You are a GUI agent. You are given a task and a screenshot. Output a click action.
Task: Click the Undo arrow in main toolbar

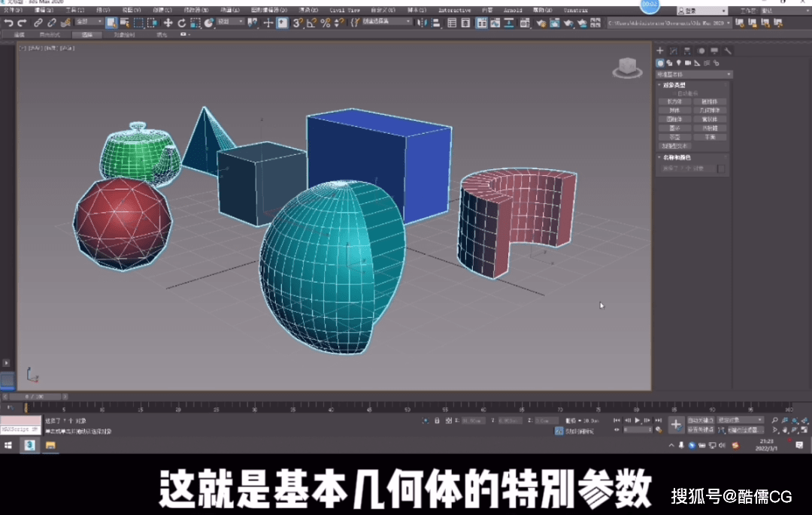(x=8, y=23)
